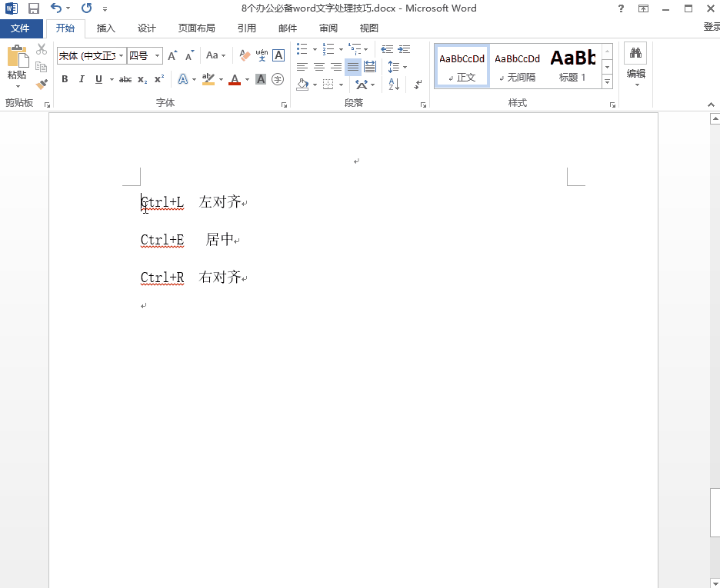Click the Clear Formatting eraser icon
720x588 pixels.
click(x=245, y=55)
